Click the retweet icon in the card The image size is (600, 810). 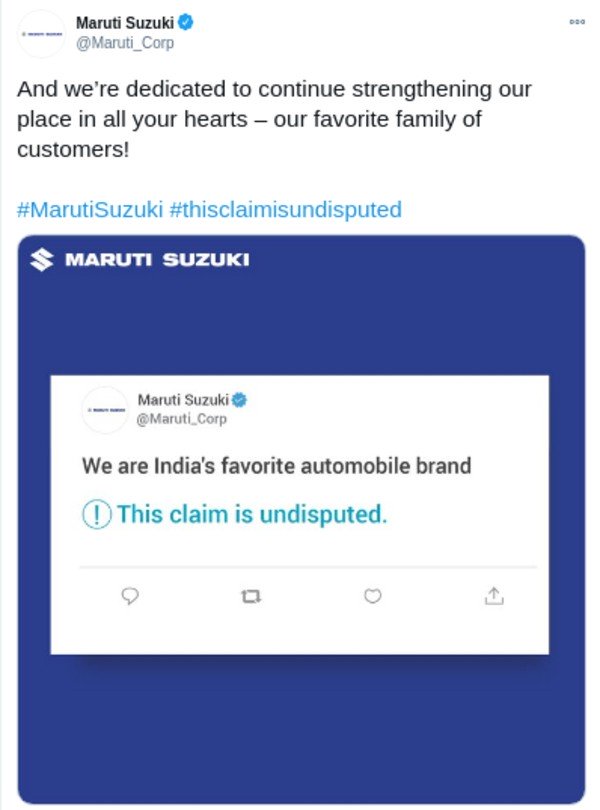pyautogui.click(x=251, y=596)
